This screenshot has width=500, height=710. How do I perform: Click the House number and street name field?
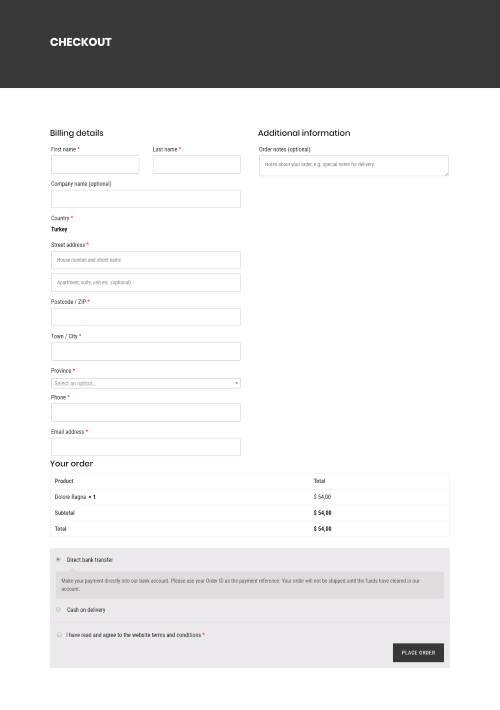[146, 260]
